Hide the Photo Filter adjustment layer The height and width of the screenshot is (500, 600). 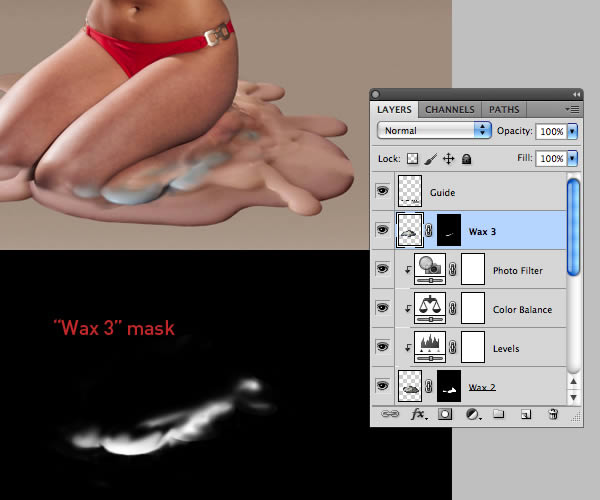[382, 268]
